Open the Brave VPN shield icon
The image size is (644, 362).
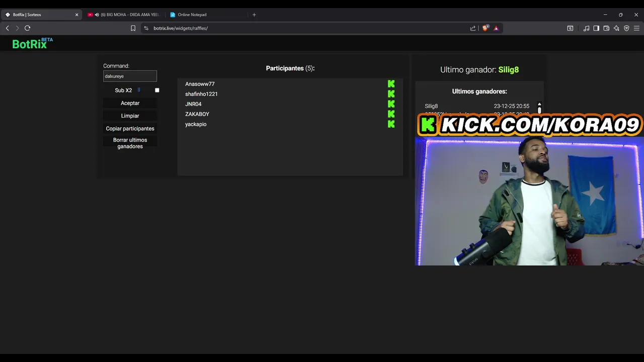pos(626,28)
